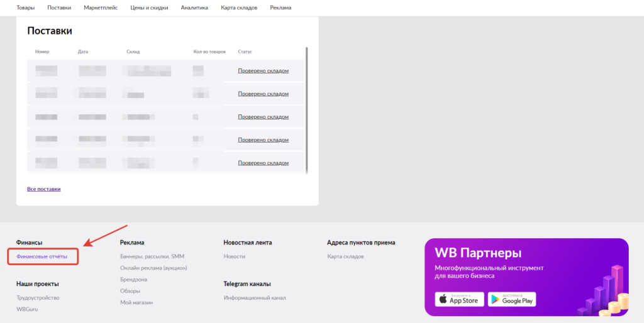
Task: Click the supplies table vertical scrollbar
Action: coord(307,110)
